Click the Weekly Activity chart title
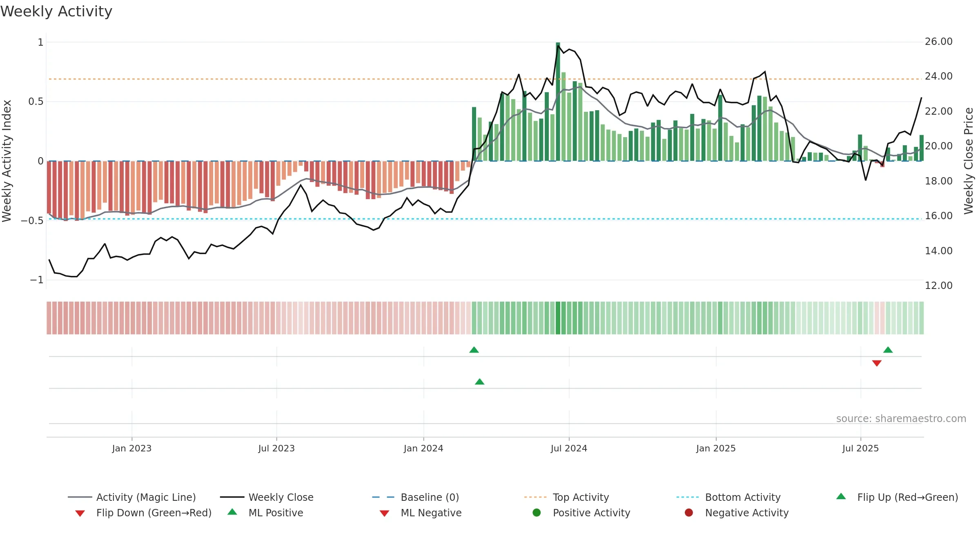 point(56,11)
